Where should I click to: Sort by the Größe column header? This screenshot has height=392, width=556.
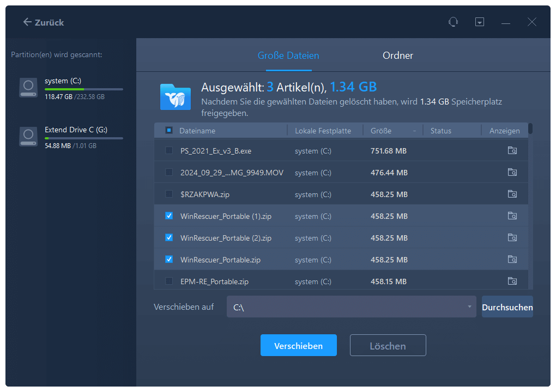[x=381, y=131]
